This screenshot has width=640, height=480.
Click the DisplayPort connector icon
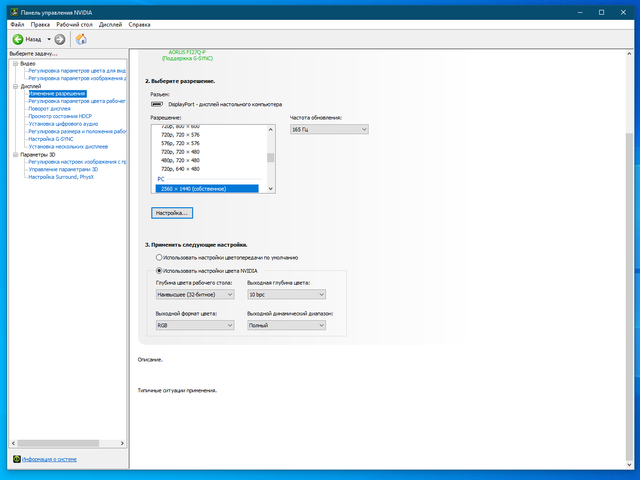tap(157, 104)
